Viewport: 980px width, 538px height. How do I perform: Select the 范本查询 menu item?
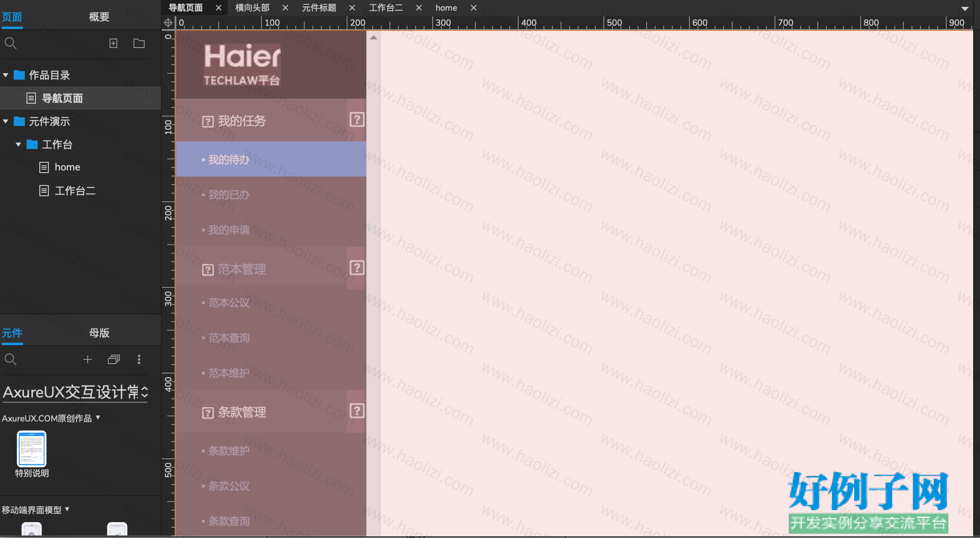[x=271, y=338]
